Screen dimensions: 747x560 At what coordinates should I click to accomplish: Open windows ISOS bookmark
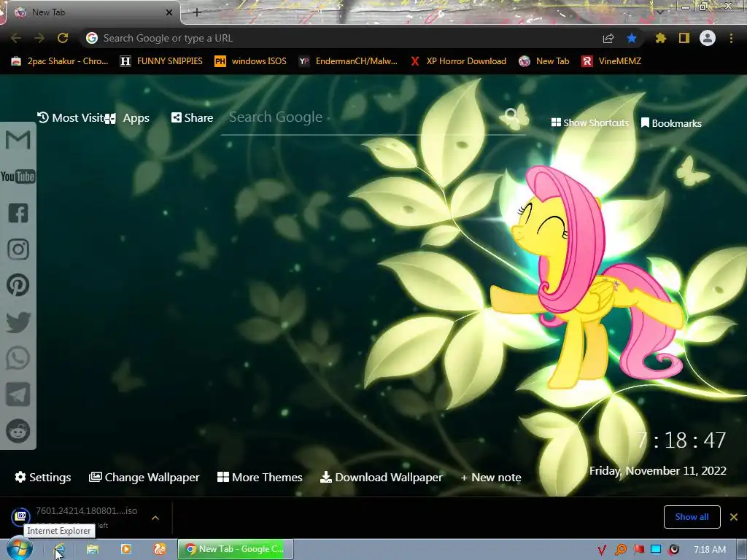(x=251, y=61)
